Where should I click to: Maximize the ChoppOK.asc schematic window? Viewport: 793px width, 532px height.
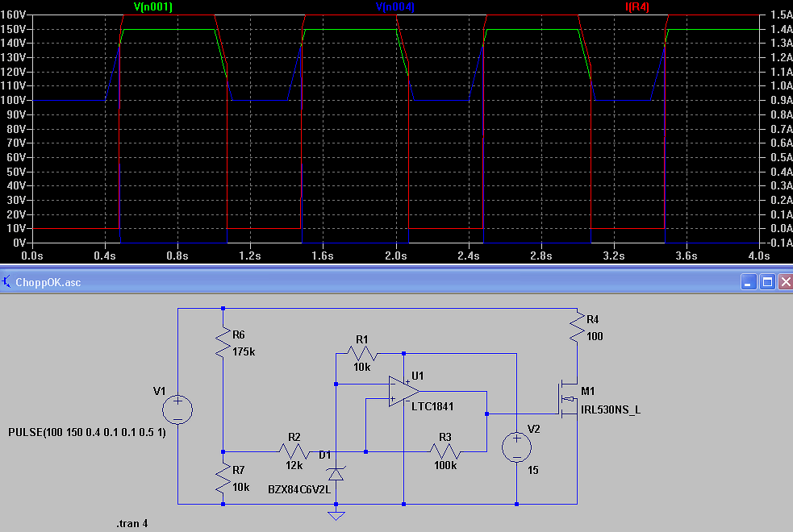(767, 282)
